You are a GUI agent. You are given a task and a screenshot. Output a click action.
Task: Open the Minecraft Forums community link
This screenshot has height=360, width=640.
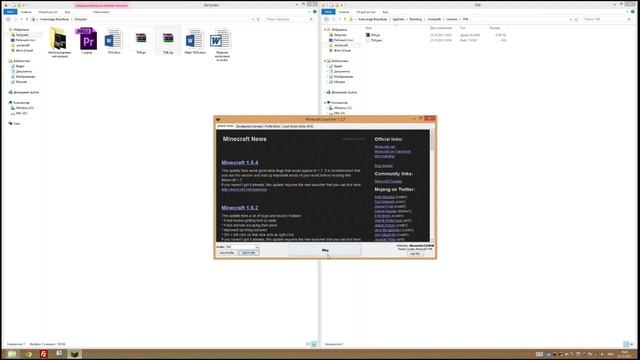click(x=388, y=181)
